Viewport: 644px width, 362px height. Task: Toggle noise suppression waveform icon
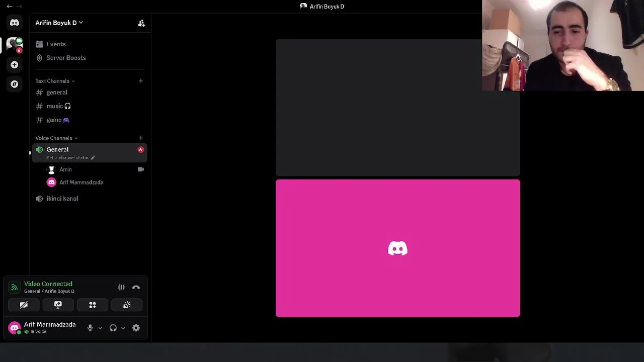point(121,288)
